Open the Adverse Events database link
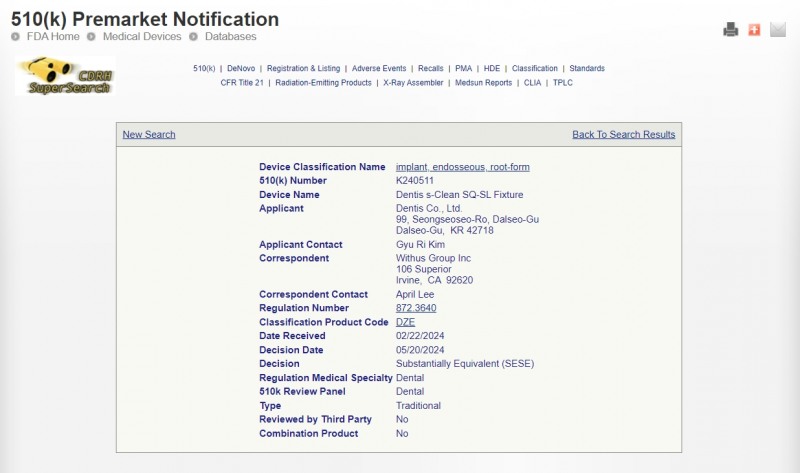The width and height of the screenshot is (800, 473). click(379, 69)
